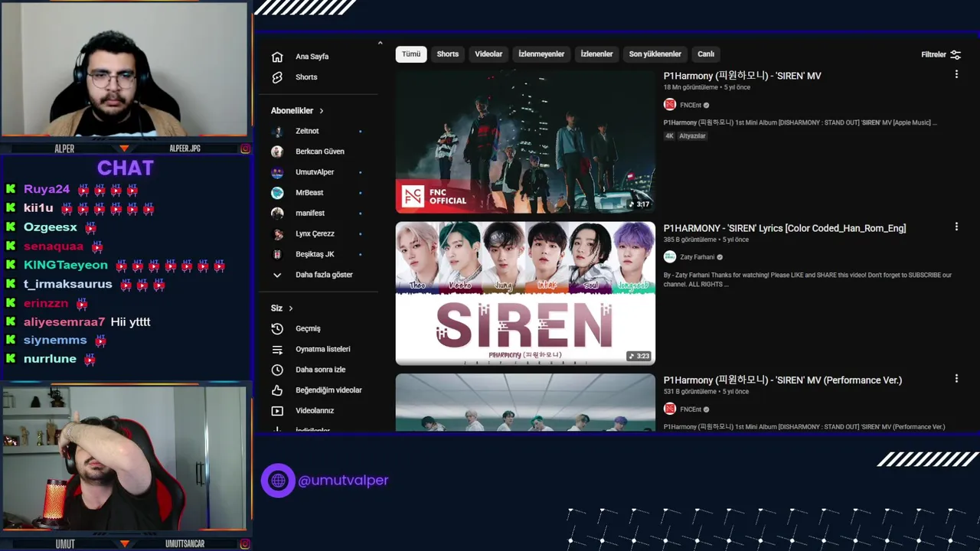Viewport: 980px width, 551px height.
Task: Select the Canlı filter chip
Action: (x=706, y=54)
